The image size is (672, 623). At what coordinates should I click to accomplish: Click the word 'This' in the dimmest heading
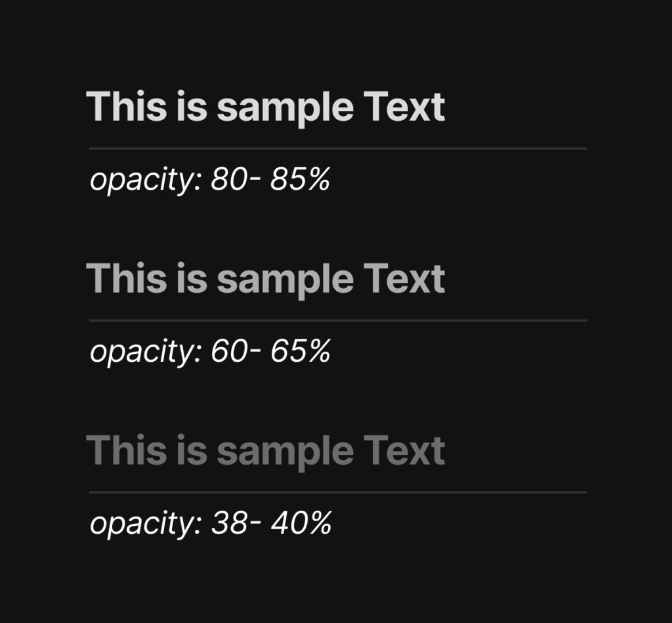(x=127, y=450)
